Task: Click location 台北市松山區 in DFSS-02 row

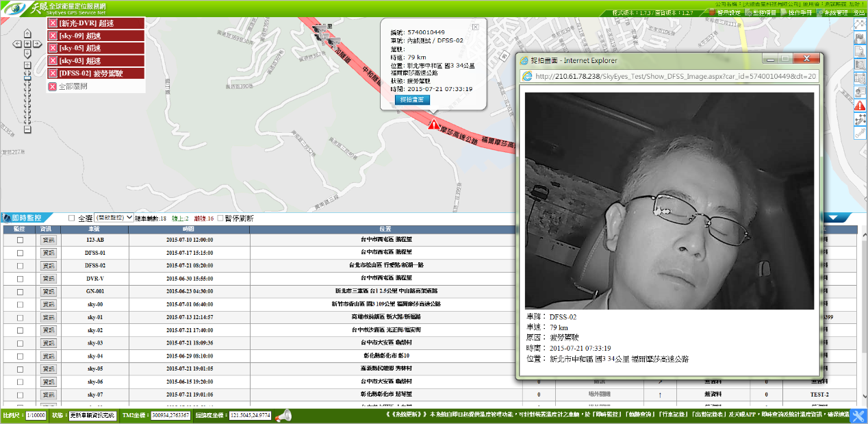Action: (385, 266)
